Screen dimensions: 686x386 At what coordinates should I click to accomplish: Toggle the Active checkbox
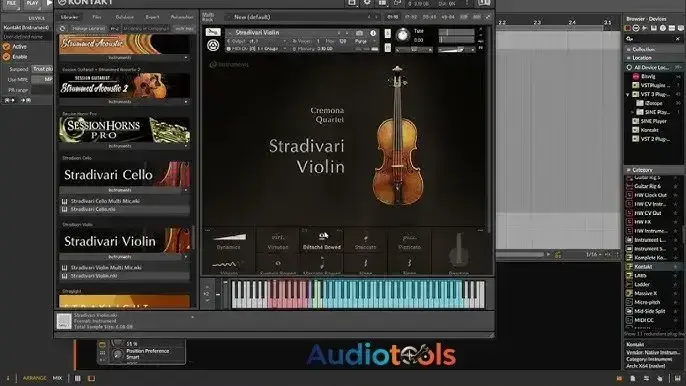(6, 46)
